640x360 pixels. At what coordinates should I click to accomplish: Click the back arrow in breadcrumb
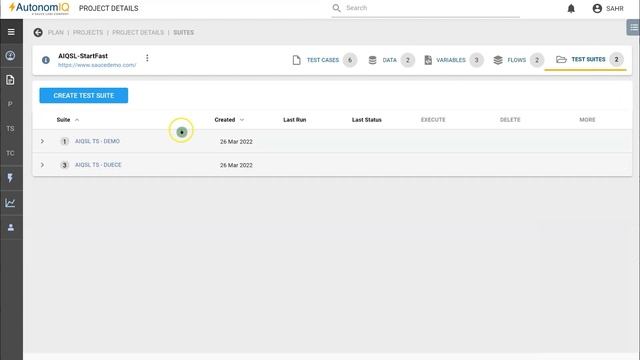[x=38, y=32]
